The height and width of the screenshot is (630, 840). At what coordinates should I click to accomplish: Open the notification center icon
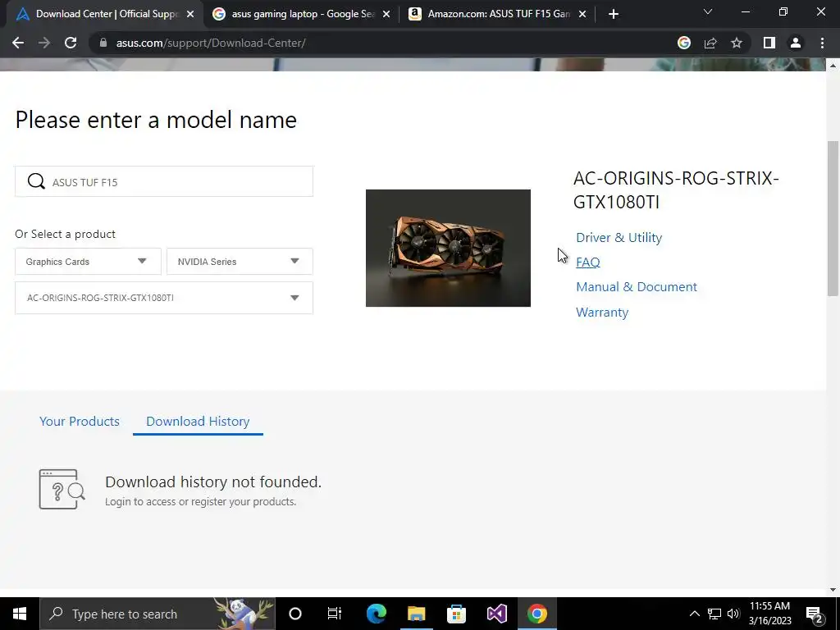814,614
